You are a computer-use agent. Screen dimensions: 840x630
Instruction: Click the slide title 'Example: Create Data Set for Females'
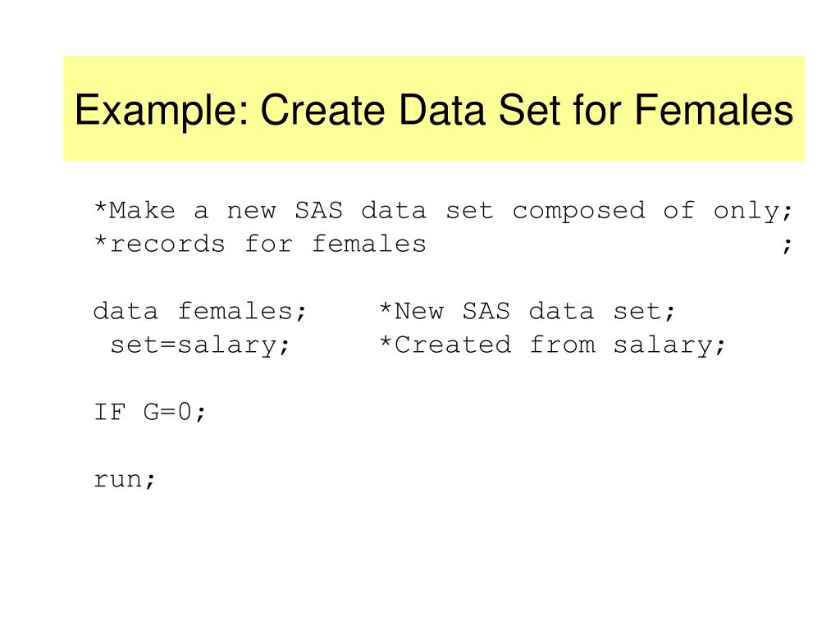[433, 112]
